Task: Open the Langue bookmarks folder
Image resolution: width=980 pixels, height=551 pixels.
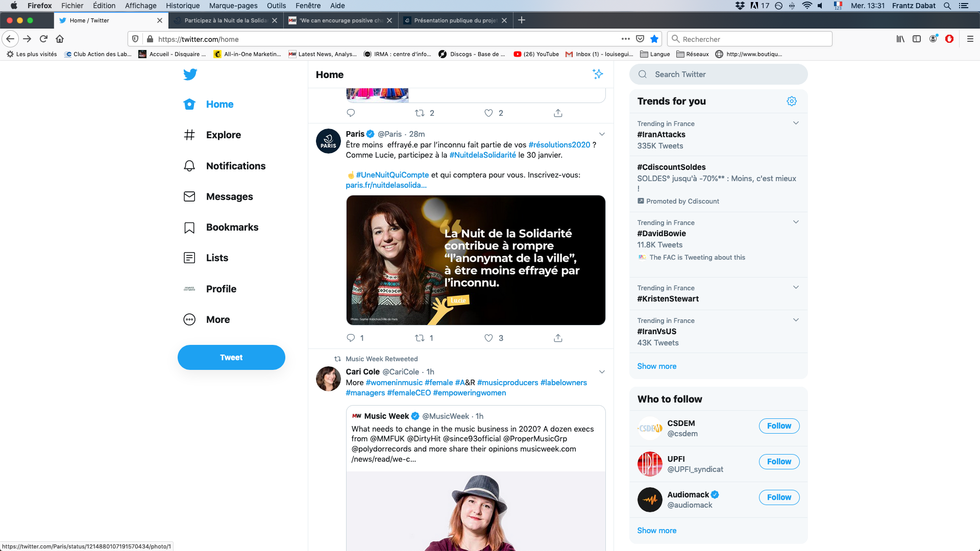Action: point(655,54)
